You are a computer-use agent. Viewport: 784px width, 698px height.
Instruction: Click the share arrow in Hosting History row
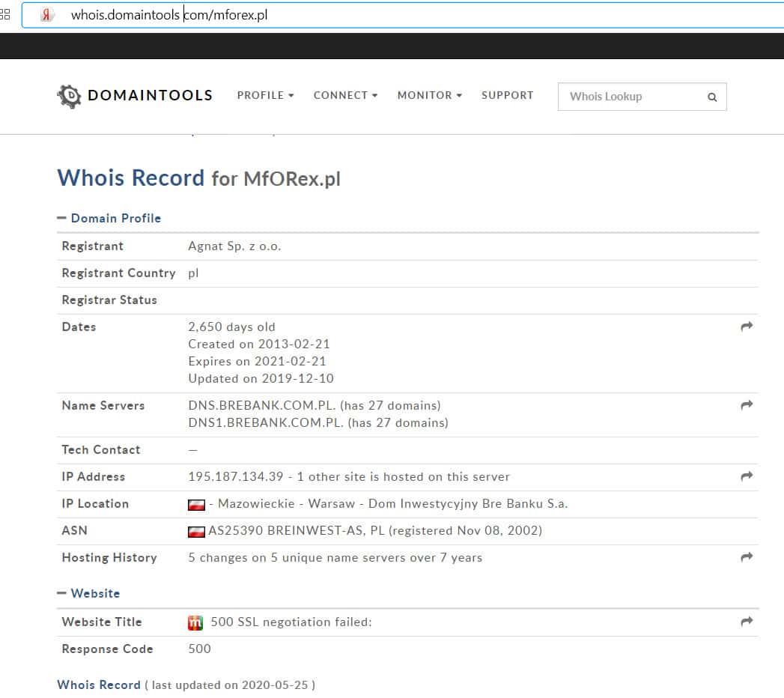tap(746, 557)
